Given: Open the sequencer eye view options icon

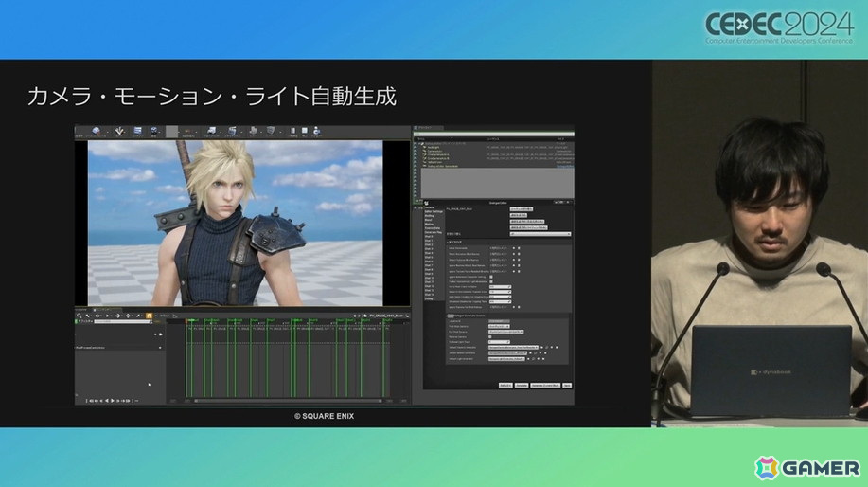Looking at the screenshot, I should [98, 316].
